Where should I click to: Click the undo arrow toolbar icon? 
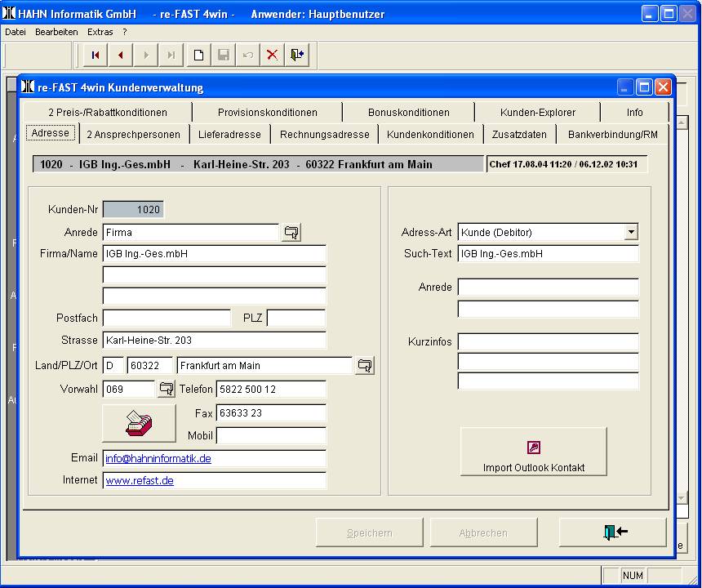(x=247, y=55)
